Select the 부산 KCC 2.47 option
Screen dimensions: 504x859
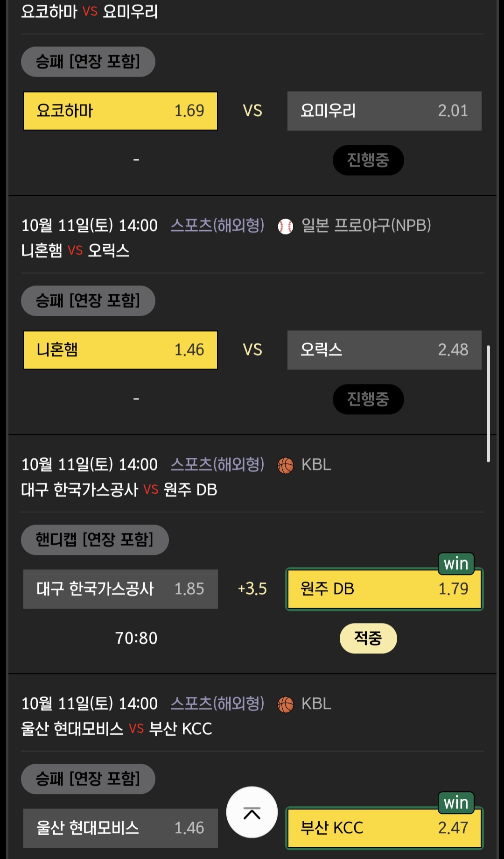click(384, 828)
